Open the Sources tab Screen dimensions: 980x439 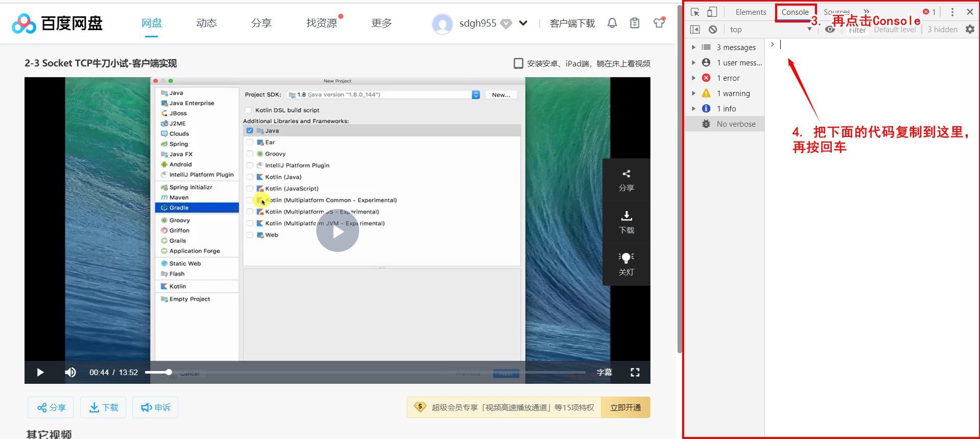coord(836,11)
